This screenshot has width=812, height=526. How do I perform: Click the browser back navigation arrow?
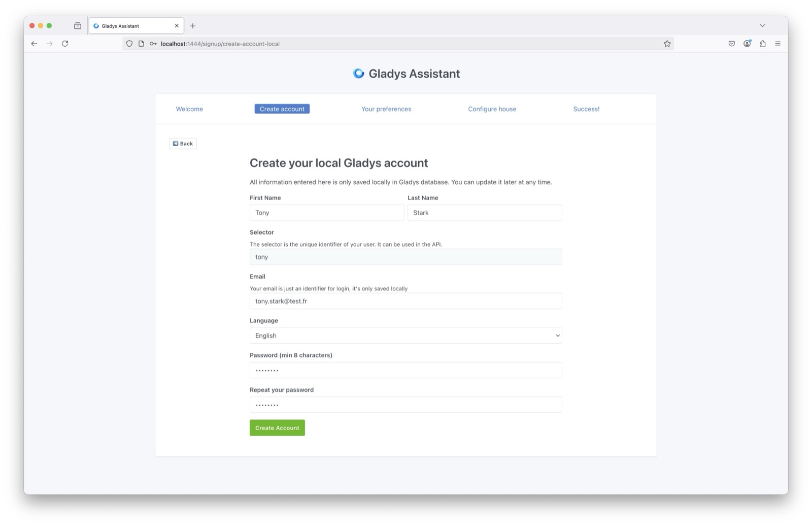coord(33,44)
